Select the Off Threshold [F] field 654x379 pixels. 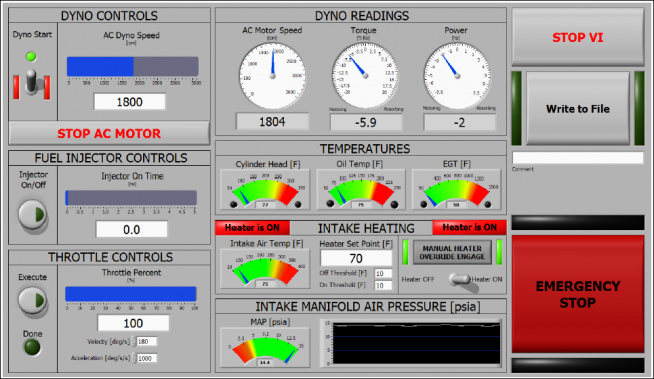point(383,274)
